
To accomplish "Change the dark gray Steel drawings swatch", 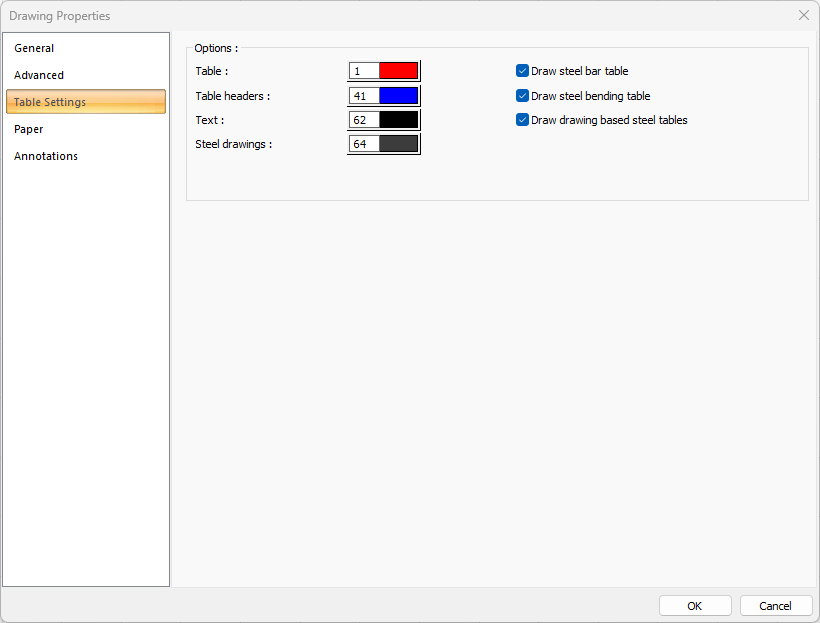I will [x=398, y=144].
